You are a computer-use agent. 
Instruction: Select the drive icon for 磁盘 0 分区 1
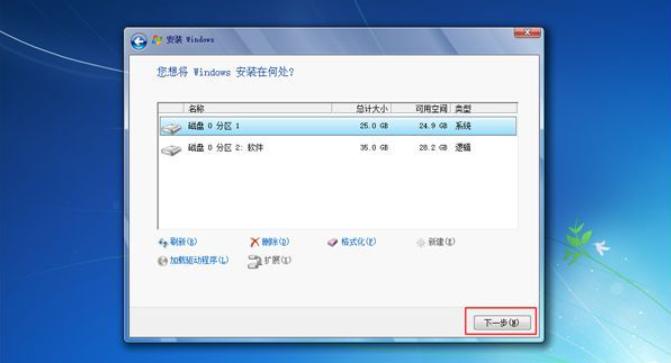(x=171, y=128)
